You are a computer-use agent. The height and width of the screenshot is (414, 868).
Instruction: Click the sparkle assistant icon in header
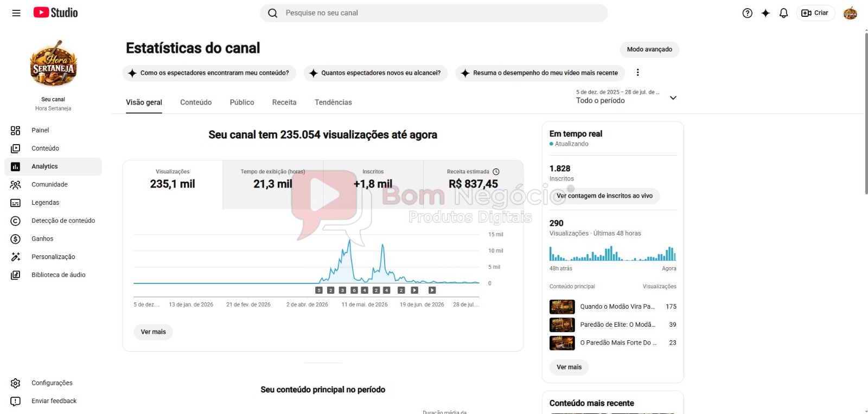[x=765, y=13]
